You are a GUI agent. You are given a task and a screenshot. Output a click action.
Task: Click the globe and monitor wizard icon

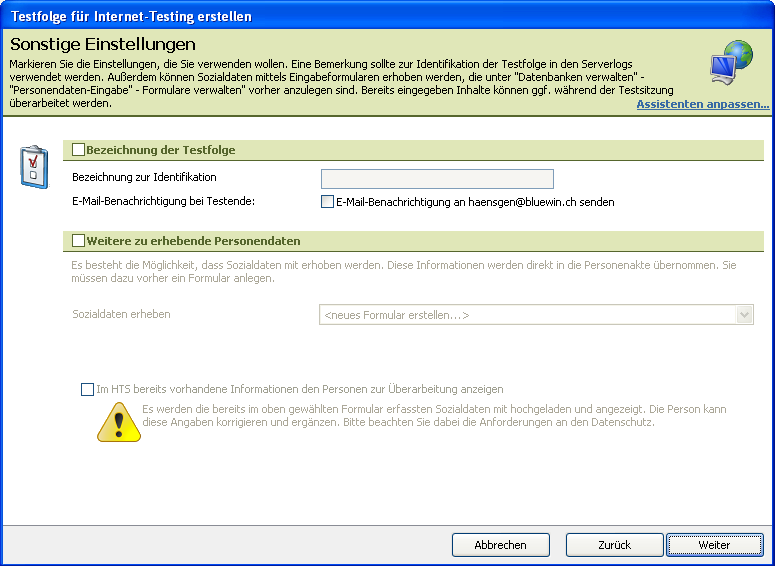736,60
